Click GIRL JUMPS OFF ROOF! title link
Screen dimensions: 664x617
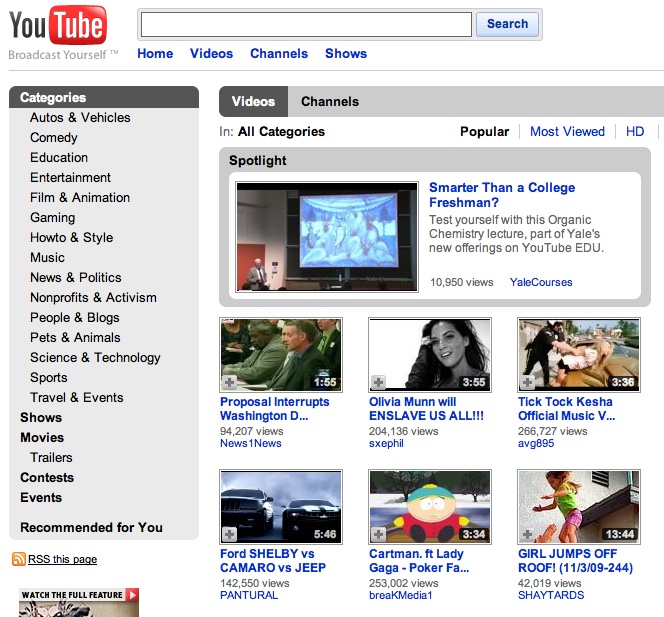(575, 561)
